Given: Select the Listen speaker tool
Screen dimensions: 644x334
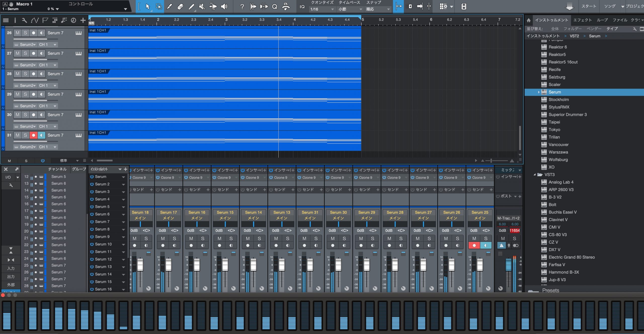Looking at the screenshot, I should coord(224,7).
